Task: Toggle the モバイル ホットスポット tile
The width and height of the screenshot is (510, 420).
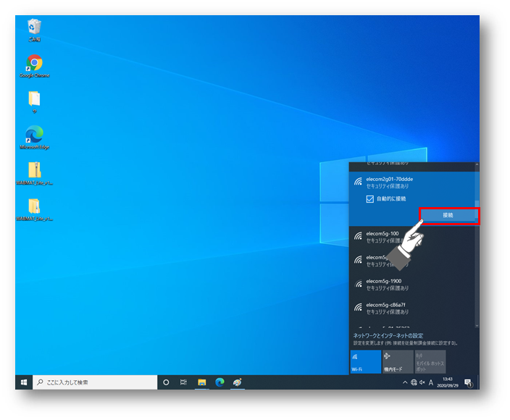Action: [x=430, y=362]
